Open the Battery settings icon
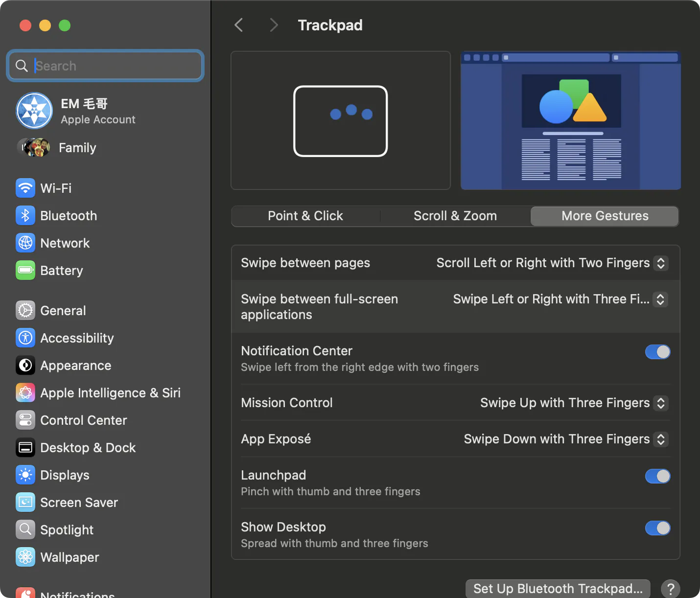 [25, 270]
